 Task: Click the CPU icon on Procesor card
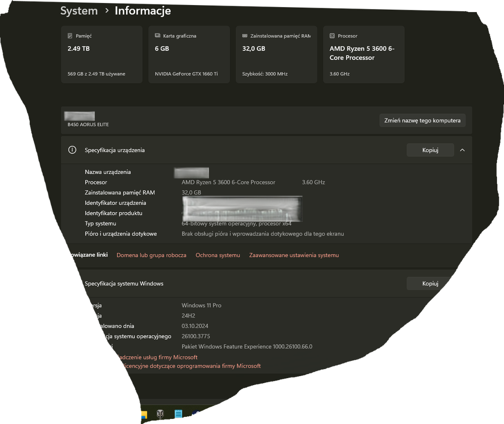pyautogui.click(x=332, y=36)
